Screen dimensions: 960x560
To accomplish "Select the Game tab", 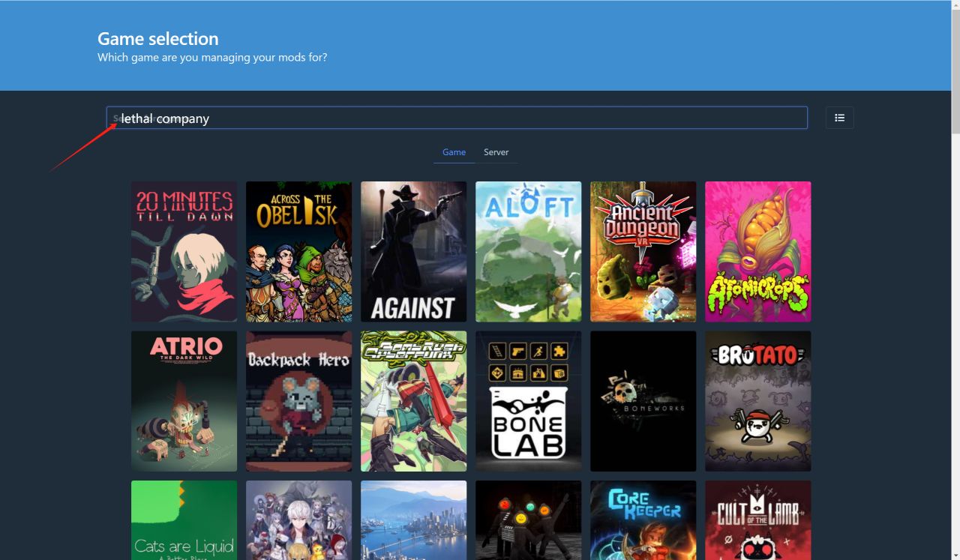I will (x=454, y=152).
